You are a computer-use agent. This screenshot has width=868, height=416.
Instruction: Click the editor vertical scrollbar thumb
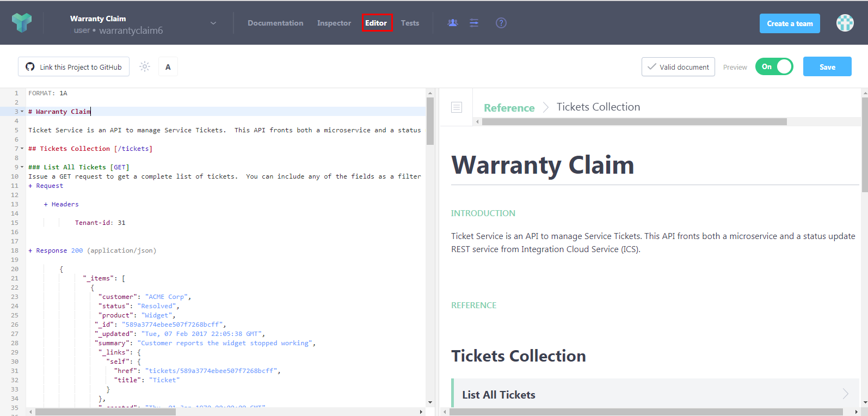(430, 121)
